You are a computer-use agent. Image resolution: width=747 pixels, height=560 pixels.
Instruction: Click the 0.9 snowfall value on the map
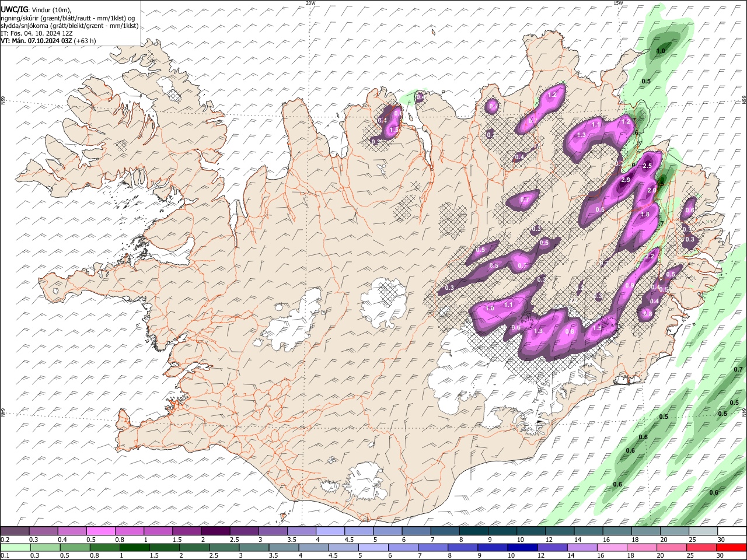pos(630,286)
